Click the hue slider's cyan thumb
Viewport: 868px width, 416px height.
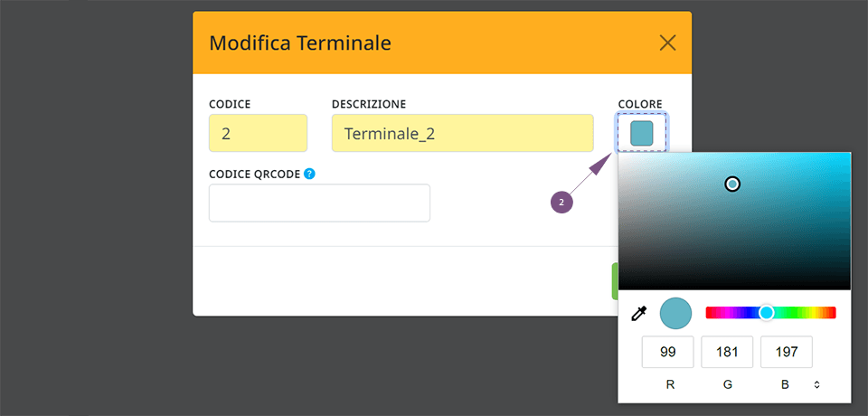tap(766, 313)
